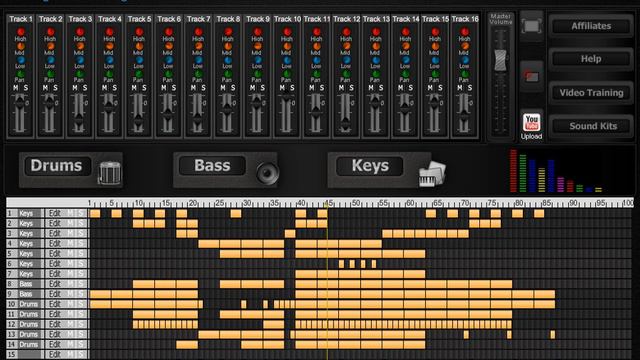Mute Track 12 in the mixer
The width and height of the screenshot is (640, 360).
click(x=341, y=88)
